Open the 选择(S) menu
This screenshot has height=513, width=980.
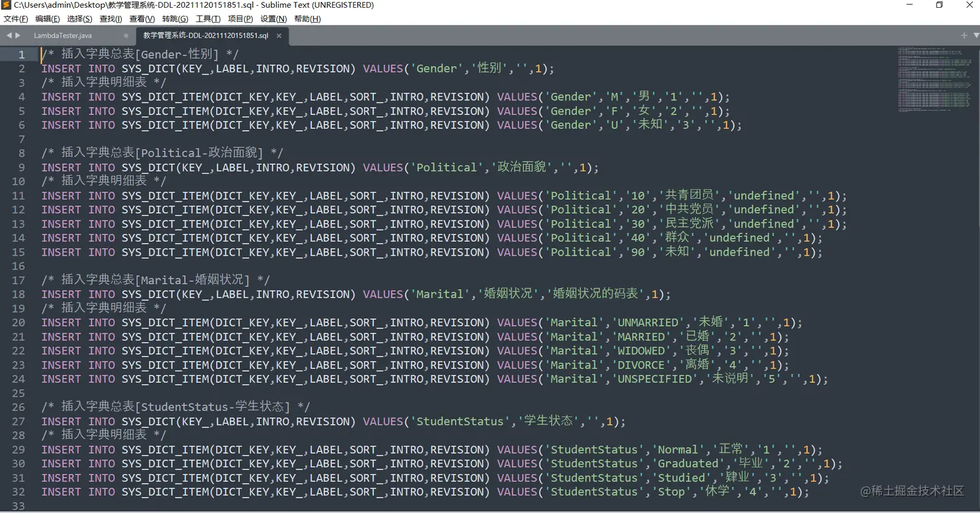[x=80, y=19]
